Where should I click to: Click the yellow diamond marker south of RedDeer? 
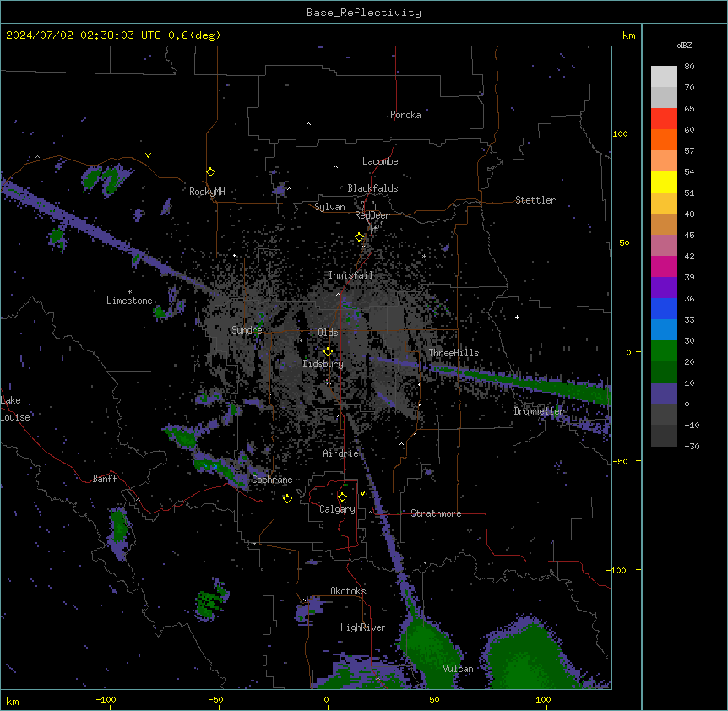click(360, 237)
